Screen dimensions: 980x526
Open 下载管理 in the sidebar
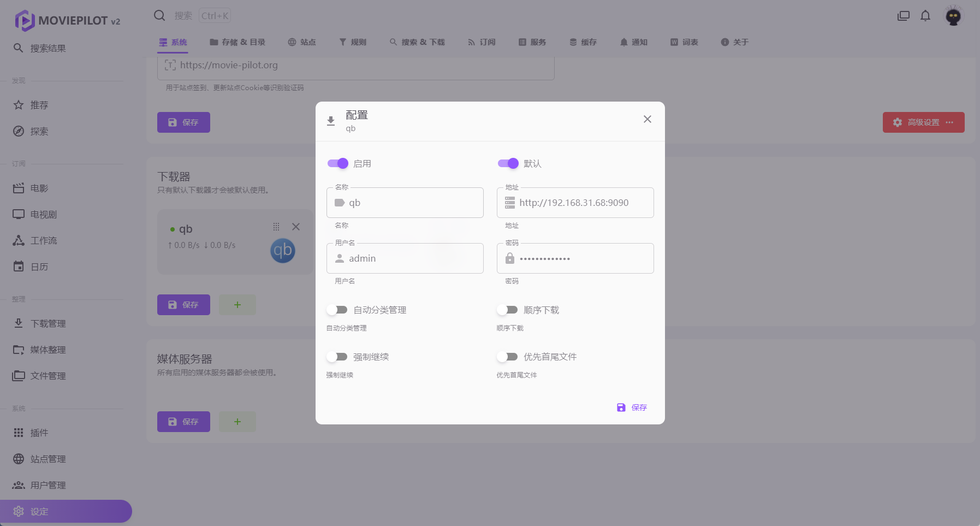coord(66,323)
